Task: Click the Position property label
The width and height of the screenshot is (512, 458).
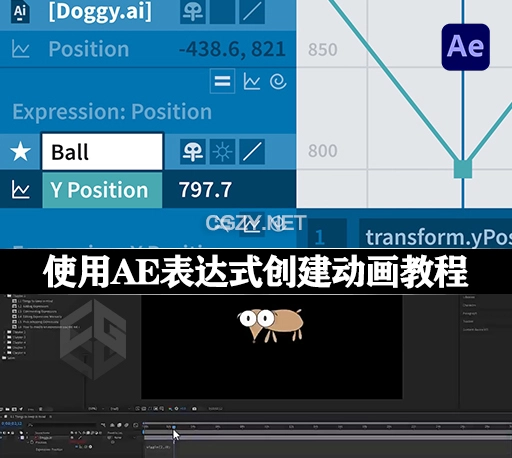Action: (x=89, y=49)
